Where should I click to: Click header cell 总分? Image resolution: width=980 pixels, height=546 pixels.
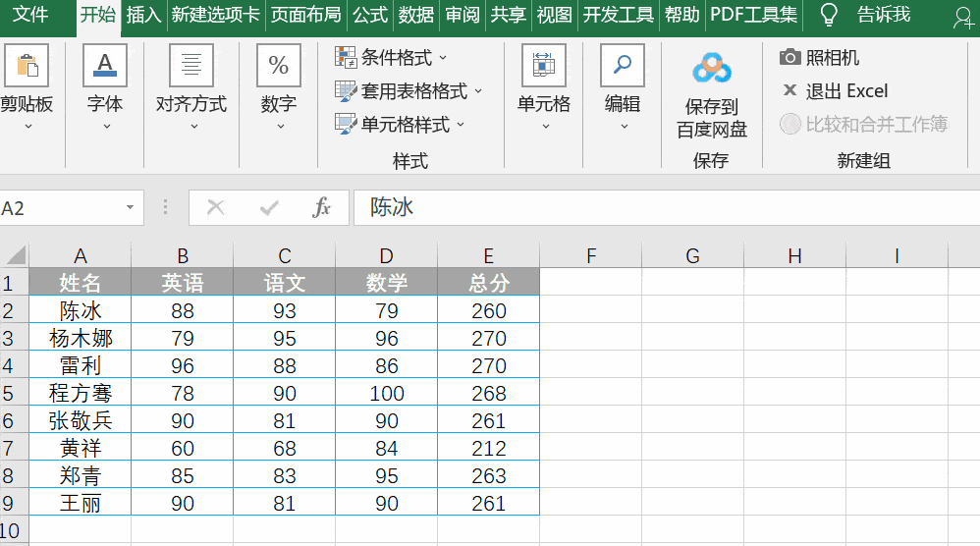[489, 283]
